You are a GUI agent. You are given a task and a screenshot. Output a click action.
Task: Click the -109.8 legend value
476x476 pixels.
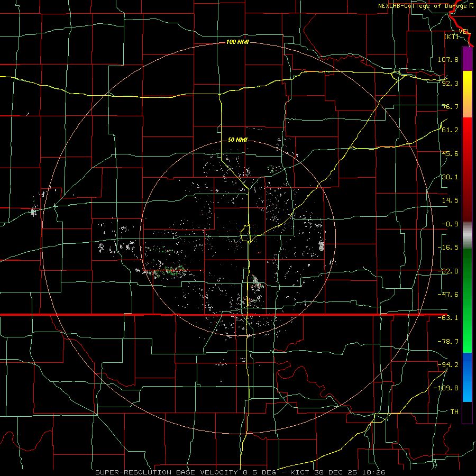pyautogui.click(x=446, y=388)
